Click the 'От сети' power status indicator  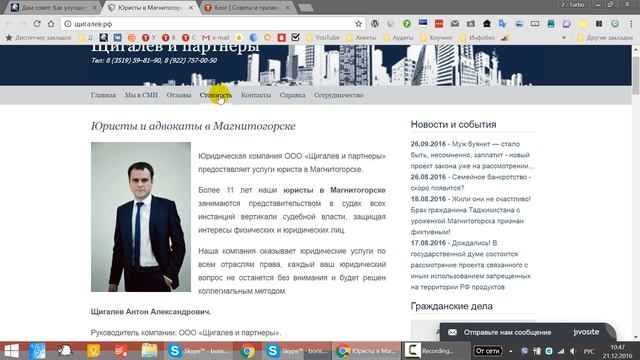(x=487, y=351)
